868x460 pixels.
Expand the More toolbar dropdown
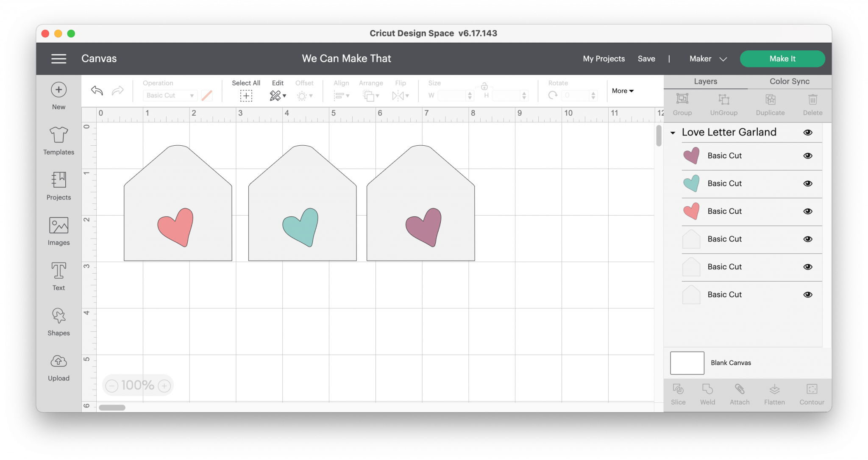[622, 91]
